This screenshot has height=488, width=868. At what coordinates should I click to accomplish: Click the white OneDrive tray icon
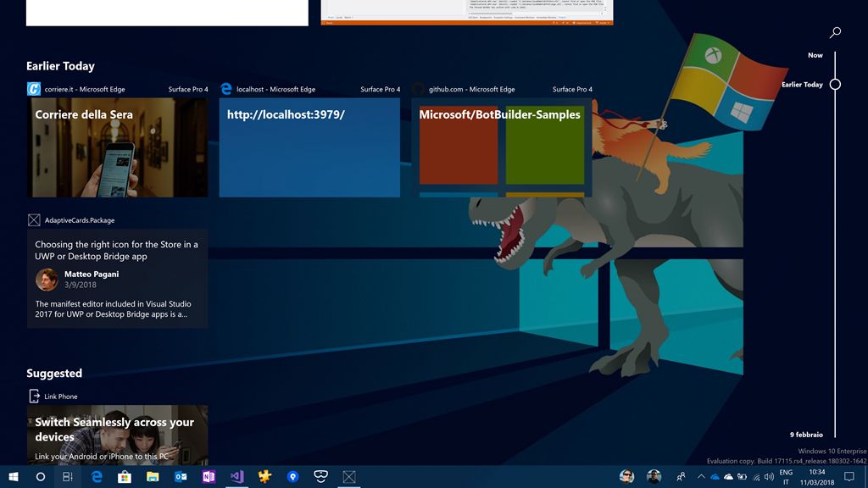[x=728, y=477]
